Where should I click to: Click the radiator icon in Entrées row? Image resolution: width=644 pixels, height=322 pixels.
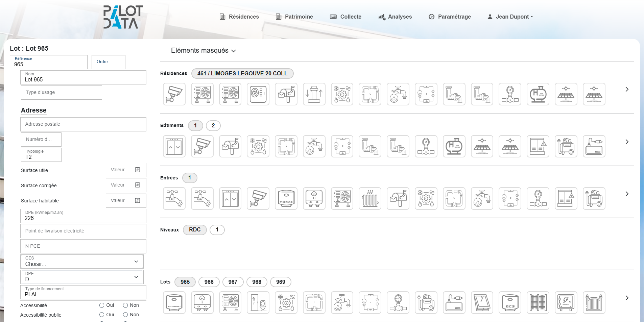pos(370,198)
